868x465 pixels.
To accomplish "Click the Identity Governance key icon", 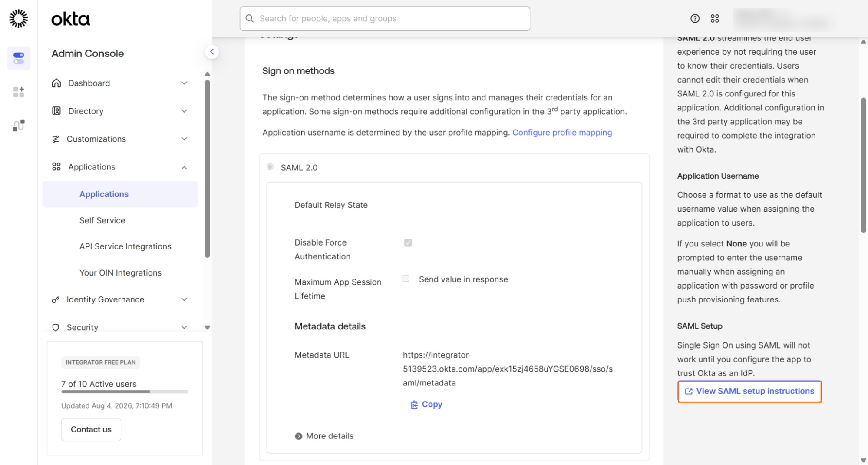I will tap(56, 299).
